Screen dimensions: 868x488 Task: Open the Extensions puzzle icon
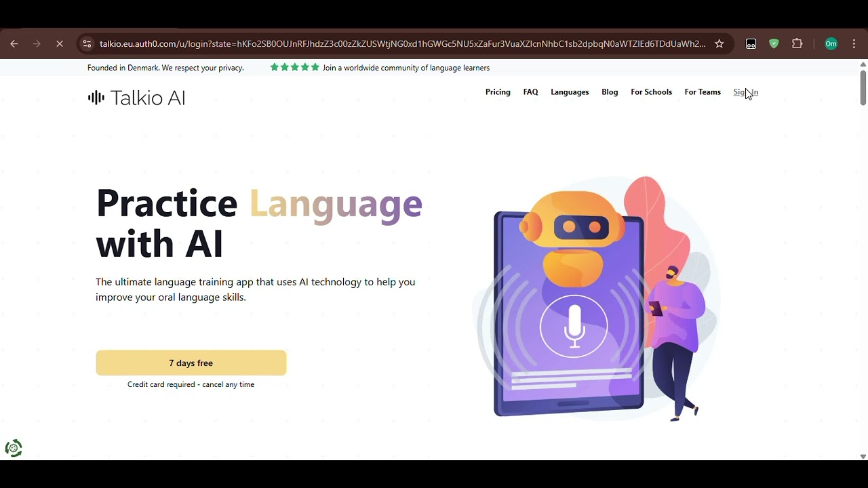pos(797,44)
